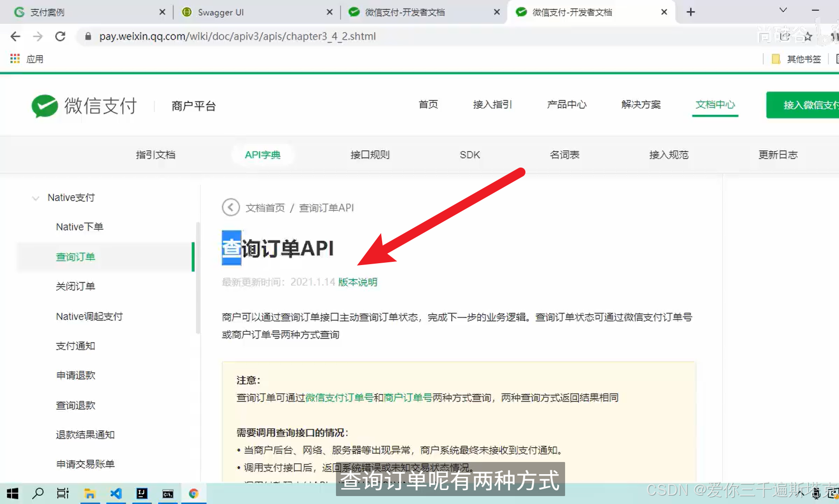Image resolution: width=839 pixels, height=504 pixels.
Task: Open 查询退款 in sidebar
Action: pos(76,405)
